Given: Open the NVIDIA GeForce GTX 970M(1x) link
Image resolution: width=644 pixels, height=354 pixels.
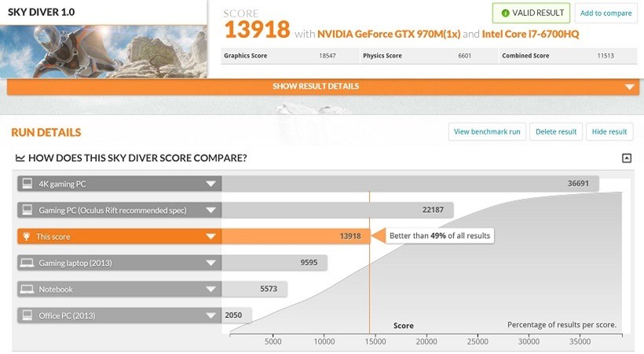Looking at the screenshot, I should click(389, 34).
